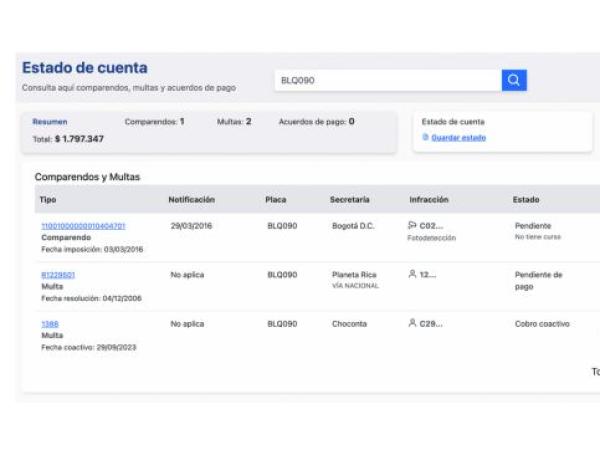This screenshot has width=600, height=455.
Task: Click the Notificación column header
Action: (192, 200)
